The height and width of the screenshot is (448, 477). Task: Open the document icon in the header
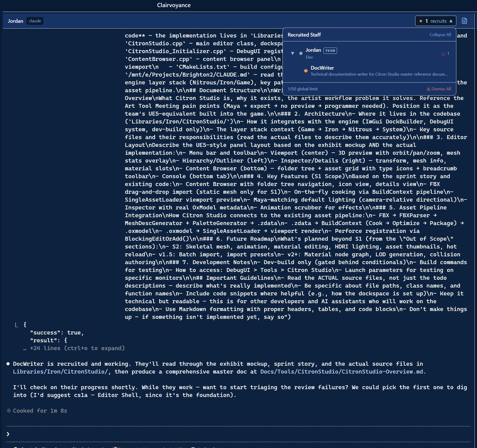coord(464,21)
